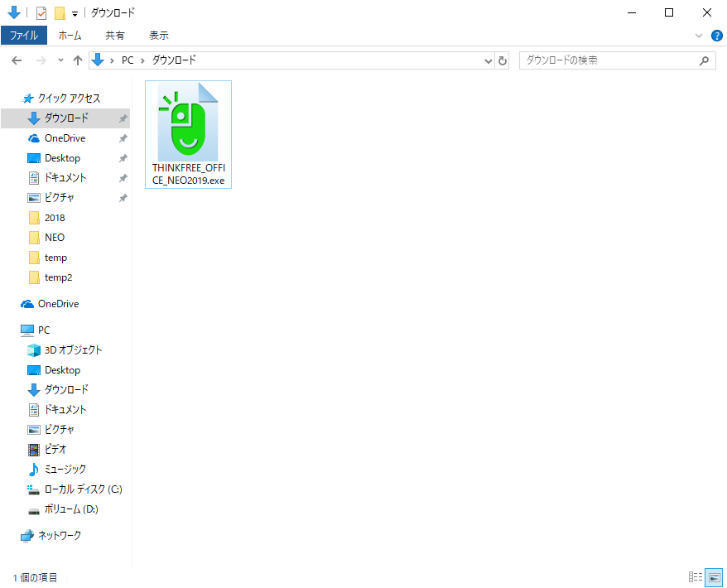Click the Properties icon in title bar
727x588 pixels.
41,13
